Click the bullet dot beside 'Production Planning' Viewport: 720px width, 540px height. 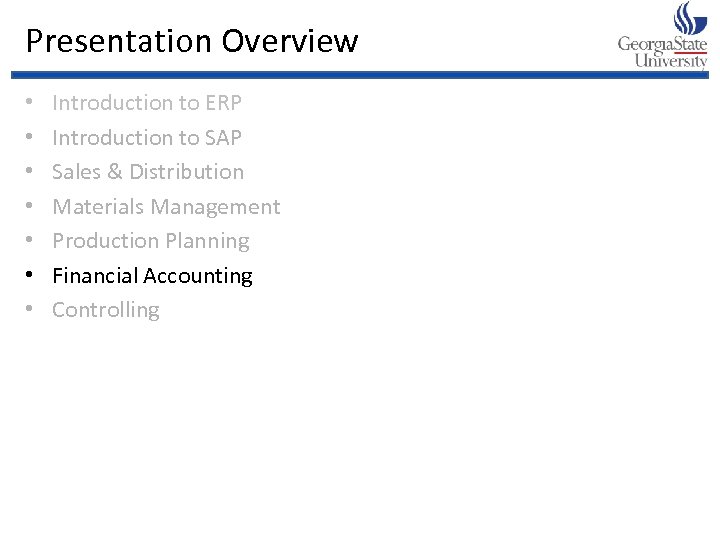point(31,241)
